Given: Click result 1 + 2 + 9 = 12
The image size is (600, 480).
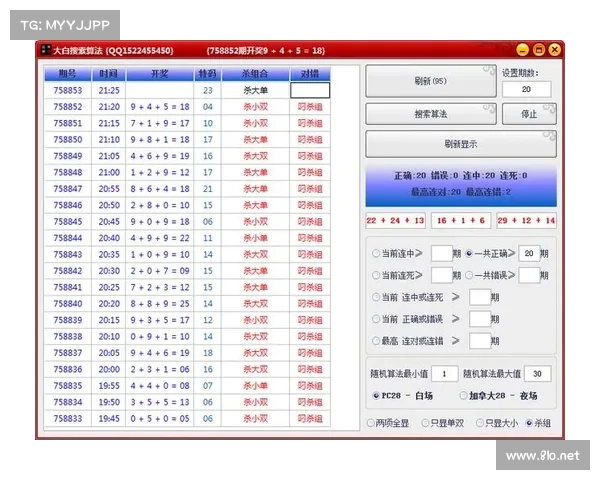Looking at the screenshot, I should [160, 173].
